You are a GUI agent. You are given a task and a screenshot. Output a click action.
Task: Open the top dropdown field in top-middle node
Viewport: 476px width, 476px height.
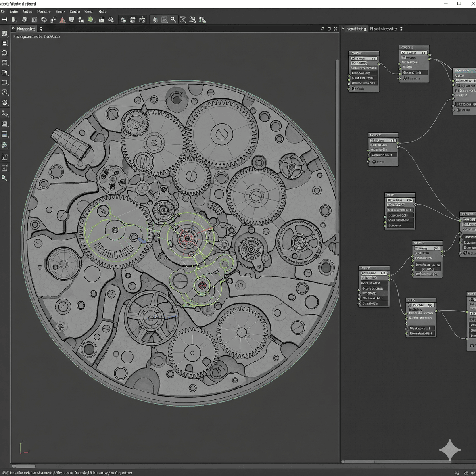tap(414, 52)
